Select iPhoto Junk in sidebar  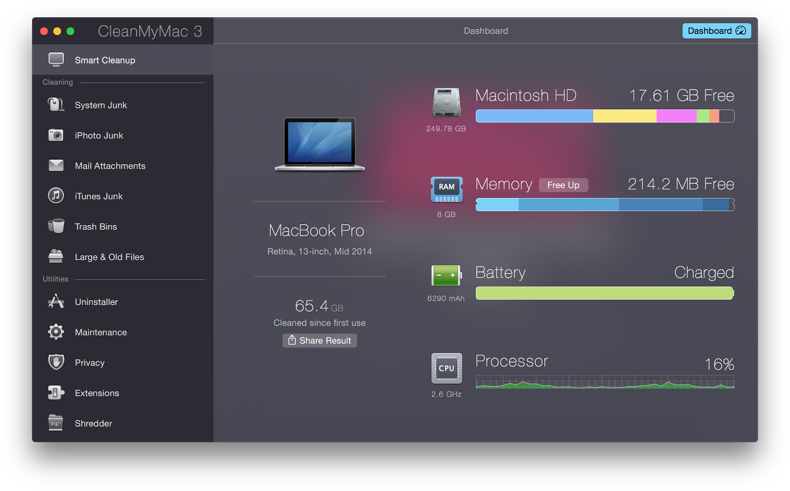(x=123, y=135)
